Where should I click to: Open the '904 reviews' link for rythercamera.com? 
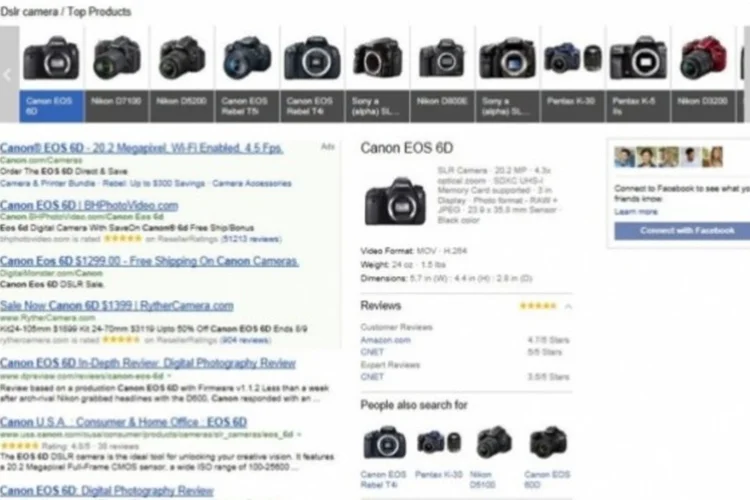[x=245, y=340]
